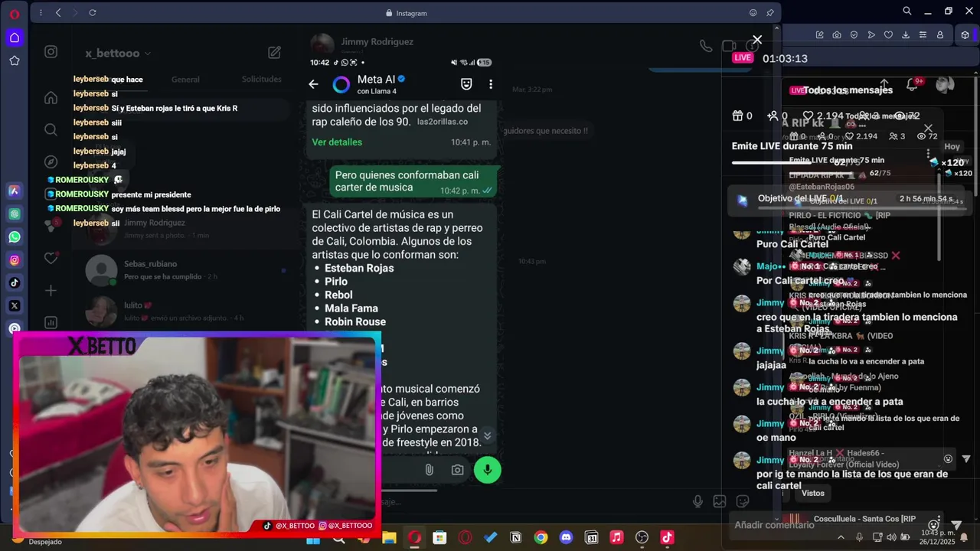This screenshot has width=980, height=551.
Task: Open the Ver detalles link
Action: 337,142
